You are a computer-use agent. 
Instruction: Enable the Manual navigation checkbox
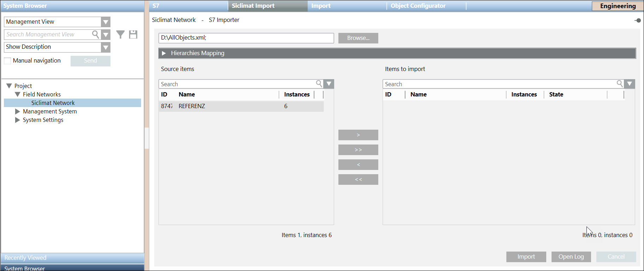[x=7, y=61]
